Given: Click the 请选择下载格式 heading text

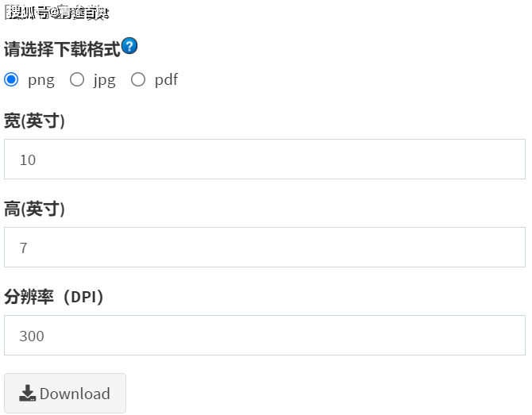Looking at the screenshot, I should click(62, 50).
